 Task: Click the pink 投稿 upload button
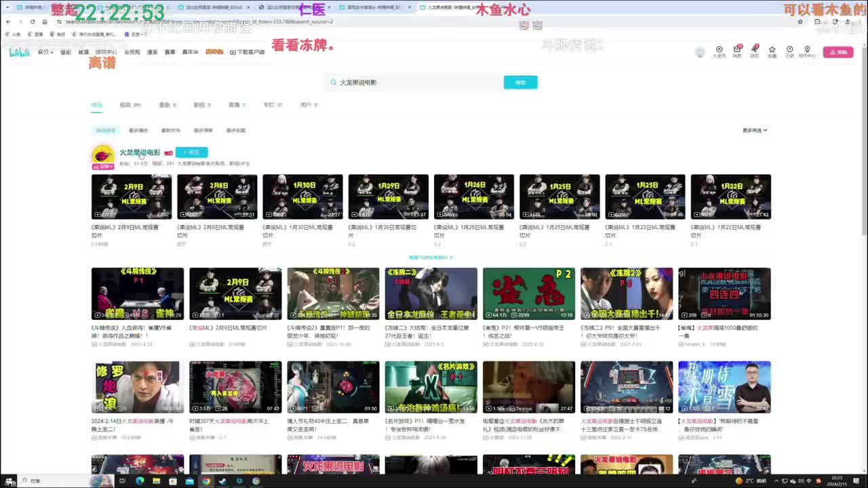(x=838, y=52)
